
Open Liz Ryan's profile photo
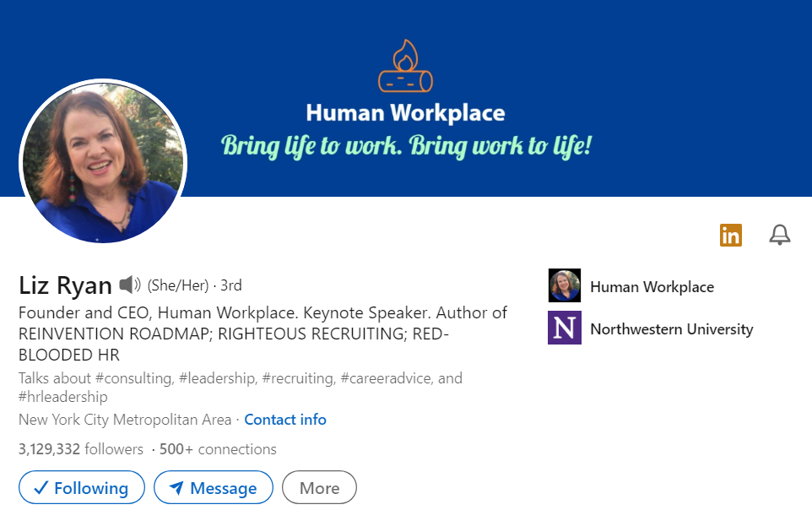pos(103,163)
